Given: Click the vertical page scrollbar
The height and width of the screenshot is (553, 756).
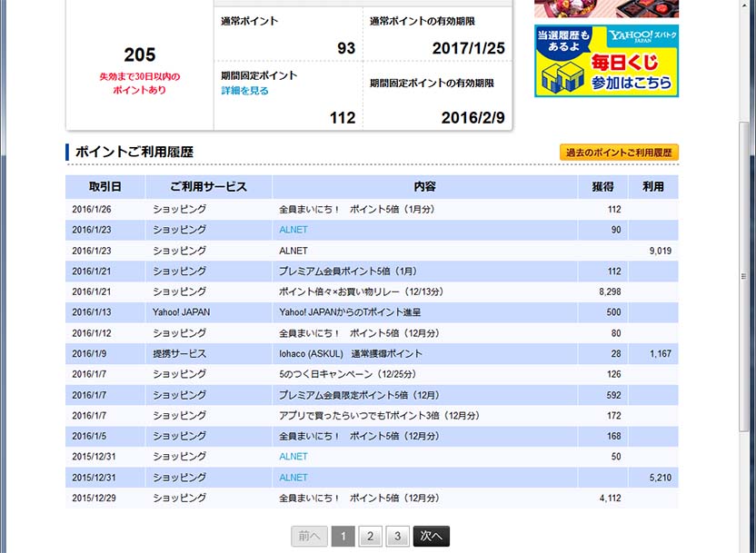Looking at the screenshot, I should [746, 272].
